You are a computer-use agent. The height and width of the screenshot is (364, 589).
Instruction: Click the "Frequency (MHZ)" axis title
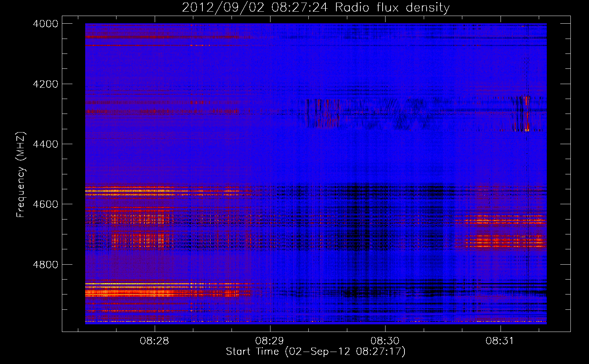pyautogui.click(x=21, y=175)
